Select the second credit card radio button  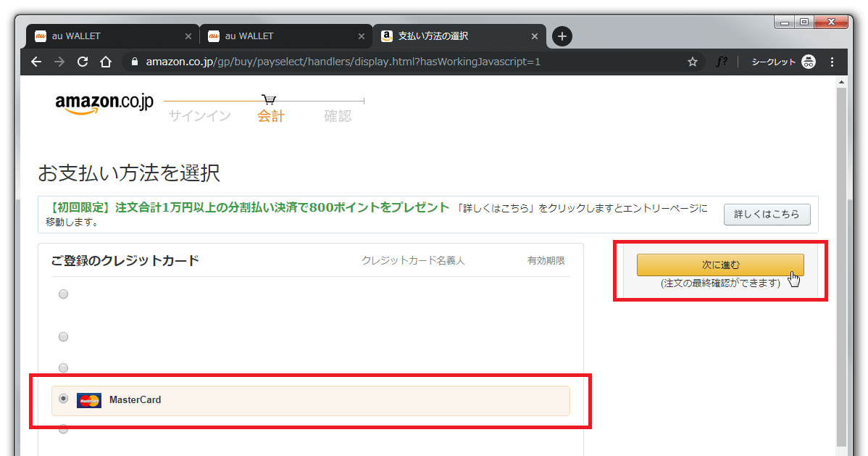[64, 336]
